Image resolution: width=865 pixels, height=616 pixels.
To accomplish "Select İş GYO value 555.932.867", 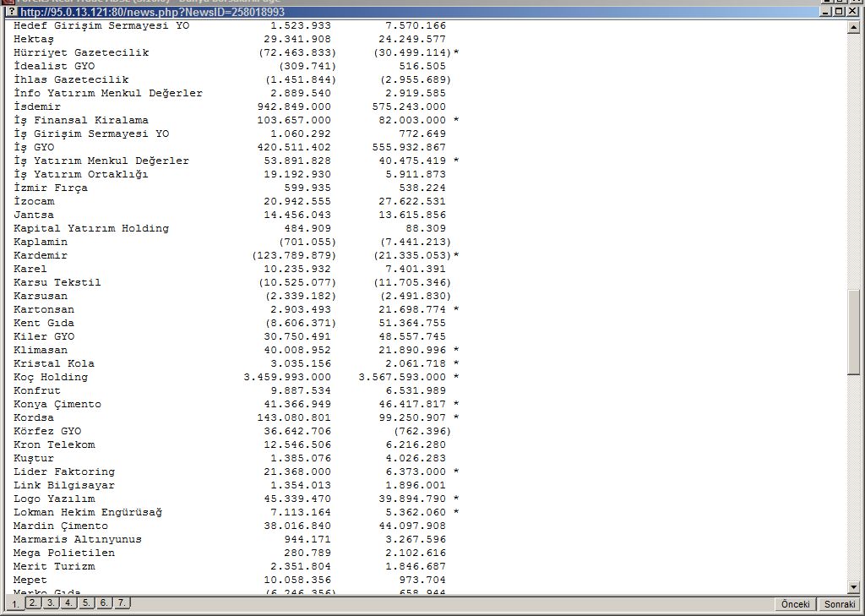I will (409, 147).
